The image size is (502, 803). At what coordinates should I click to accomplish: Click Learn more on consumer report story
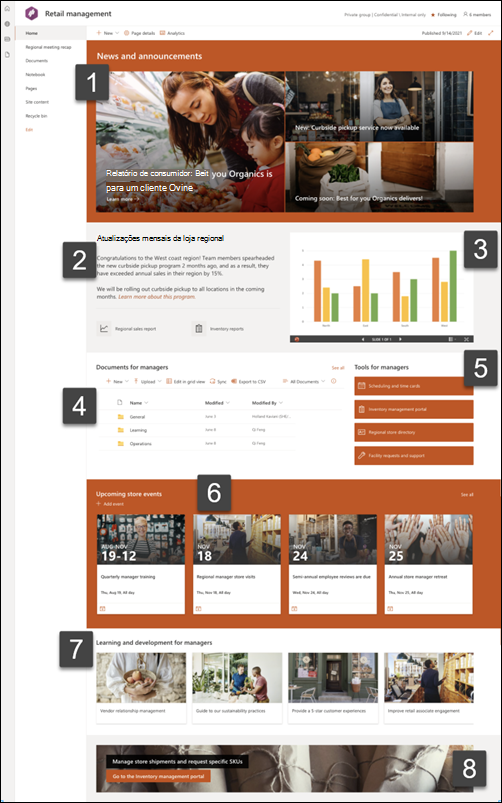(x=122, y=199)
